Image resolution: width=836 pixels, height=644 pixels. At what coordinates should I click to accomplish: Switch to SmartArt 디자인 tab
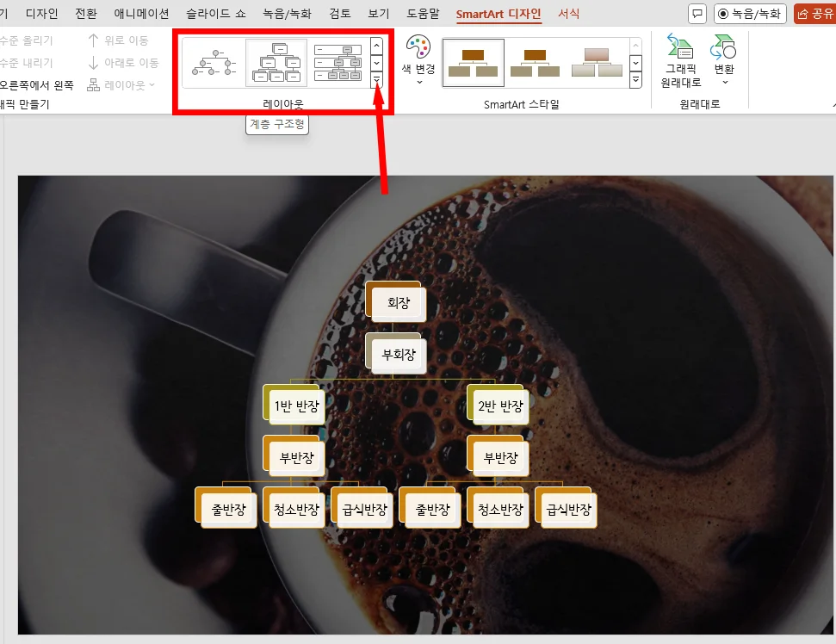499,14
